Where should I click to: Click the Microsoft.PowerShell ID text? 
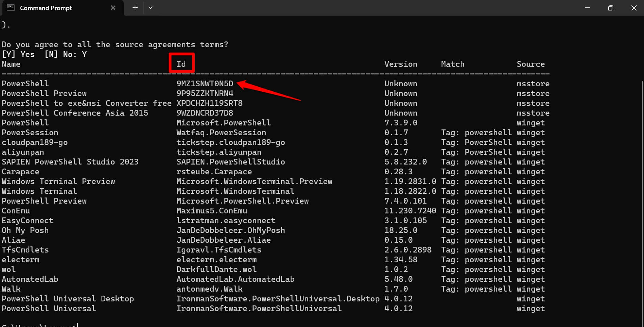(223, 123)
